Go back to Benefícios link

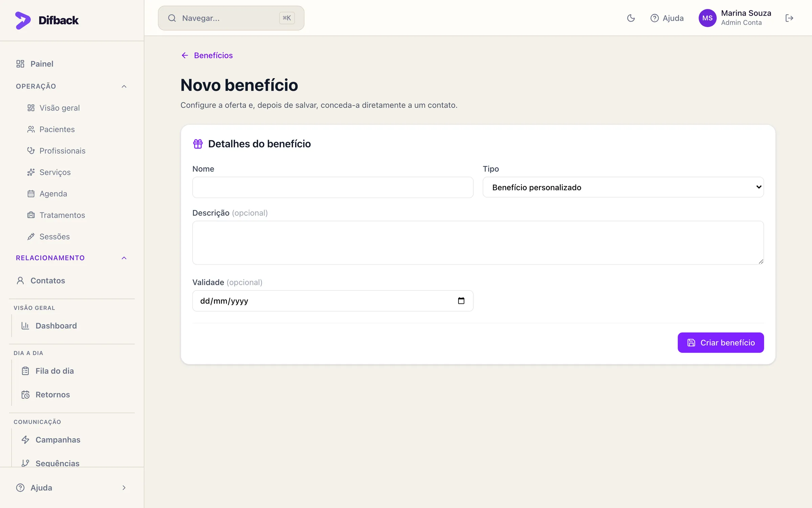(207, 56)
